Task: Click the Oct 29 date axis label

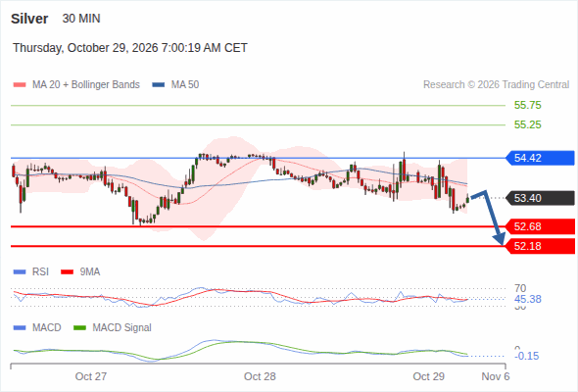Action: pyautogui.click(x=428, y=376)
